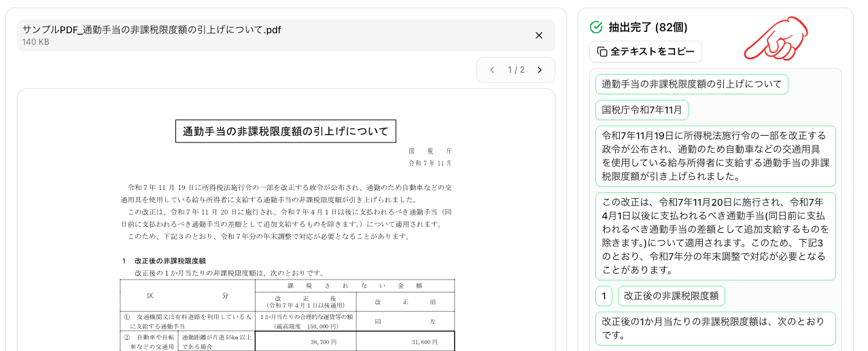Screen dimensions: 868x351
Task: Click PDF section heading '1 改正後の非課税限度額'
Action: click(x=164, y=261)
